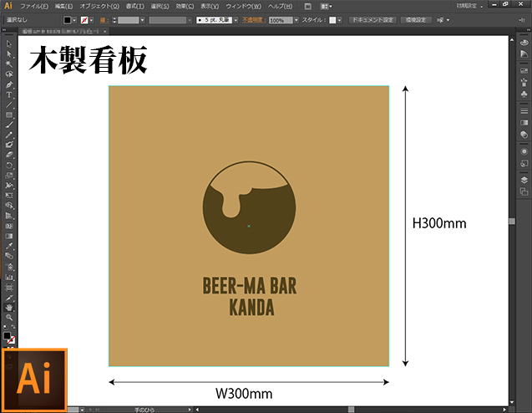Open the Swatches panel icon
Screen dimensions: 532x413
(524, 70)
